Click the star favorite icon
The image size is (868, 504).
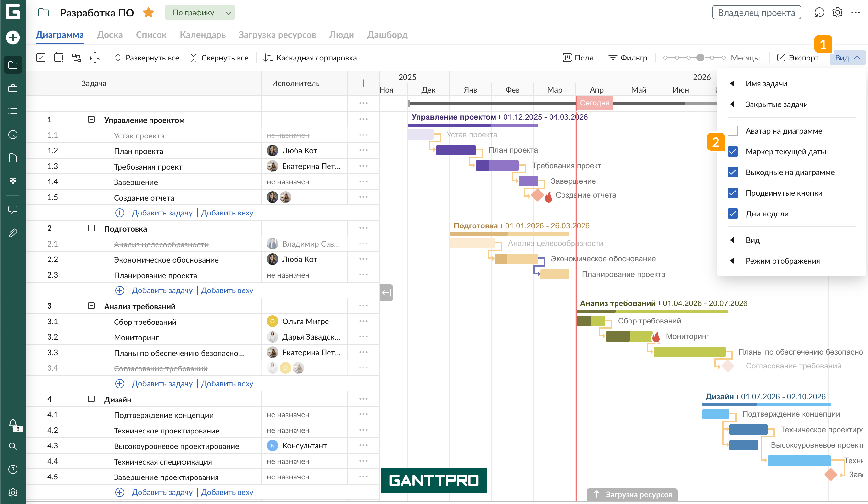tap(149, 13)
